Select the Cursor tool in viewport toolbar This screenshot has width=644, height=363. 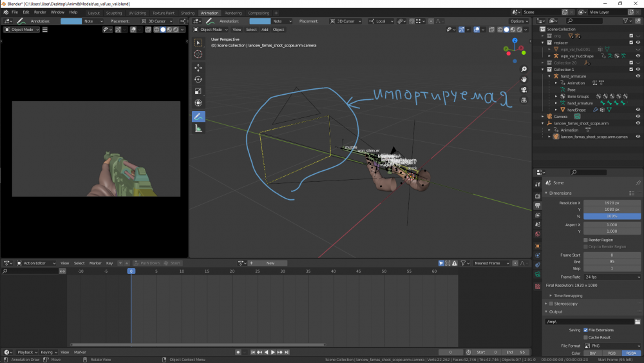point(198,55)
